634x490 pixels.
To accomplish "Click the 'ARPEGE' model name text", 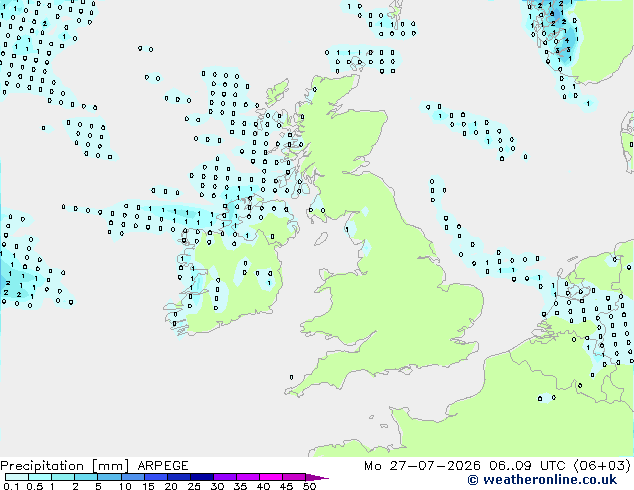I will [x=163, y=466].
